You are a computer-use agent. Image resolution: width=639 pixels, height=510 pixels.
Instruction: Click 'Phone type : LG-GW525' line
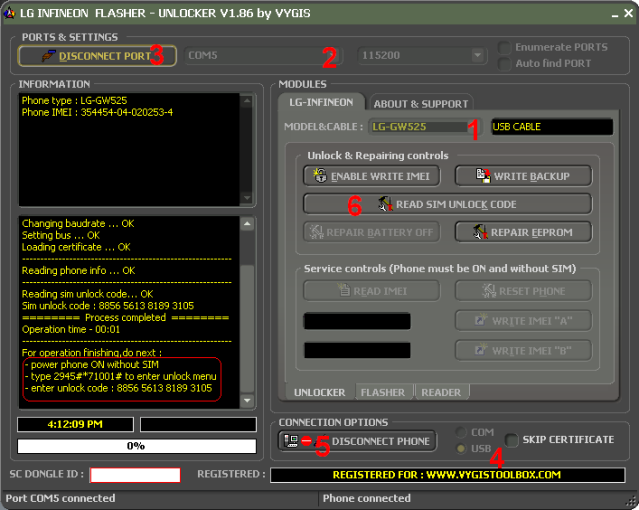[x=75, y=100]
